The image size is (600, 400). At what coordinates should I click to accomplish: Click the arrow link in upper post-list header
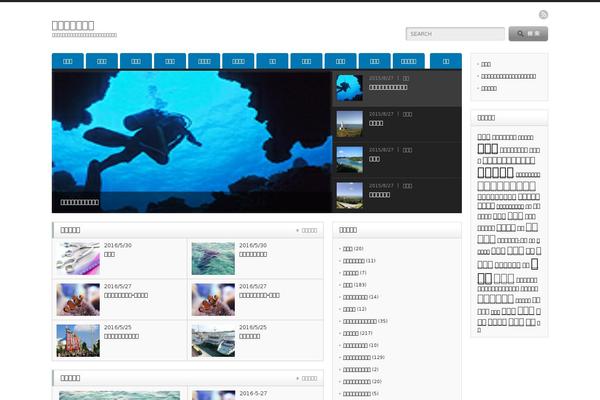pos(307,230)
